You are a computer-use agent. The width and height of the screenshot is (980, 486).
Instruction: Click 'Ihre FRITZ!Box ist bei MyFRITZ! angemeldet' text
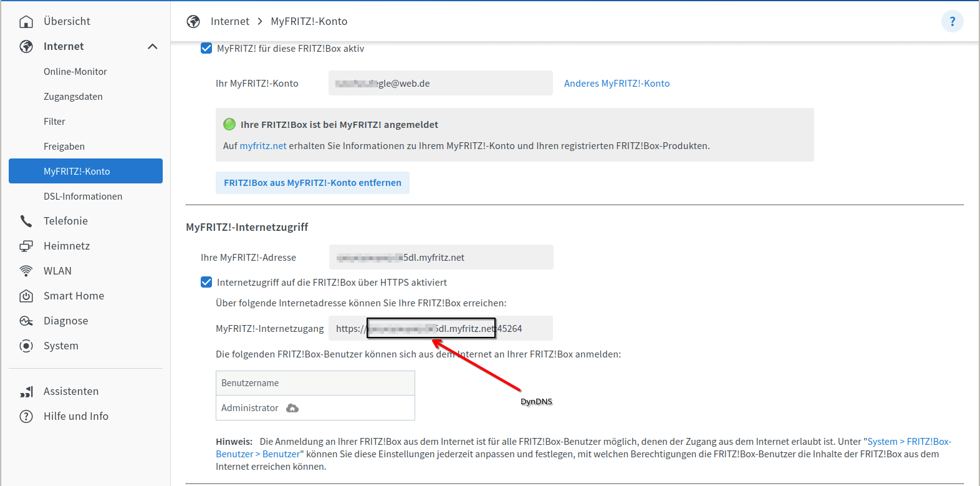[x=339, y=124]
